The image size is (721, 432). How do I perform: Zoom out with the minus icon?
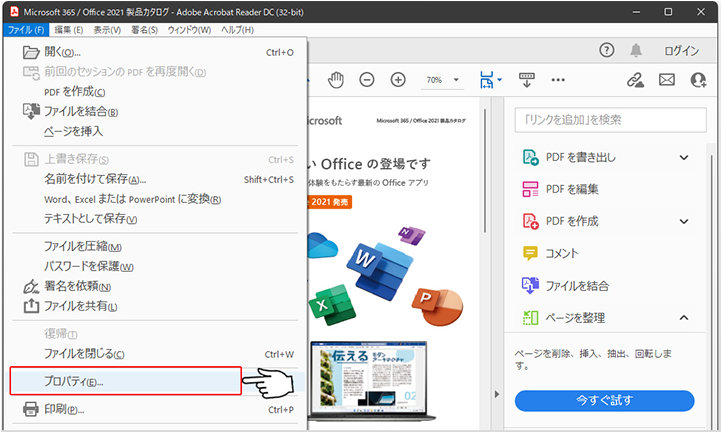click(x=366, y=80)
